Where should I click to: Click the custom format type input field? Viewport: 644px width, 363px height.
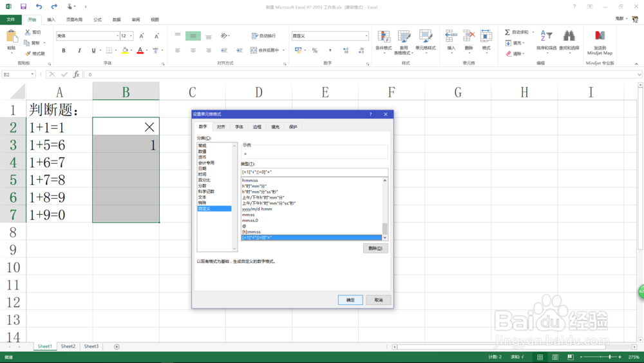click(x=314, y=172)
